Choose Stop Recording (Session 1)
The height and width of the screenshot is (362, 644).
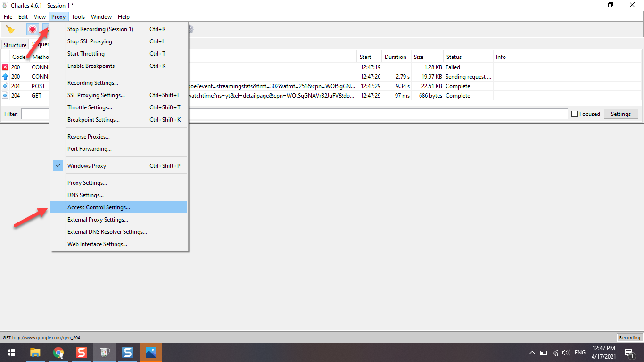[118, 29]
